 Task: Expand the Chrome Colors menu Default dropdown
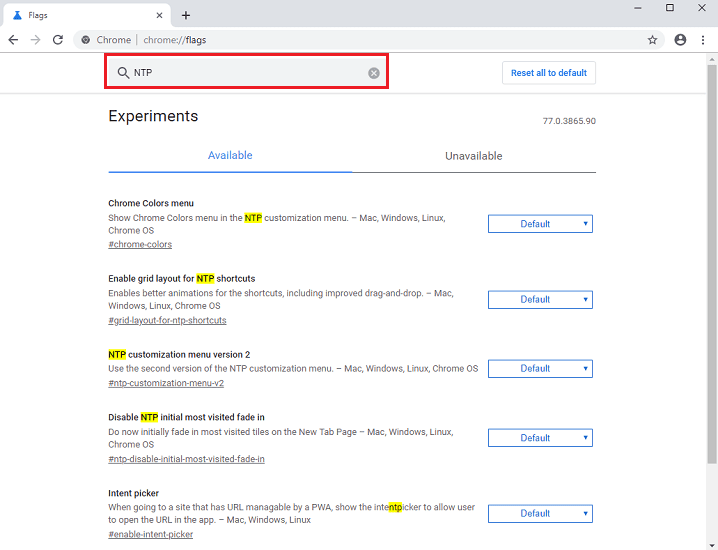point(540,224)
